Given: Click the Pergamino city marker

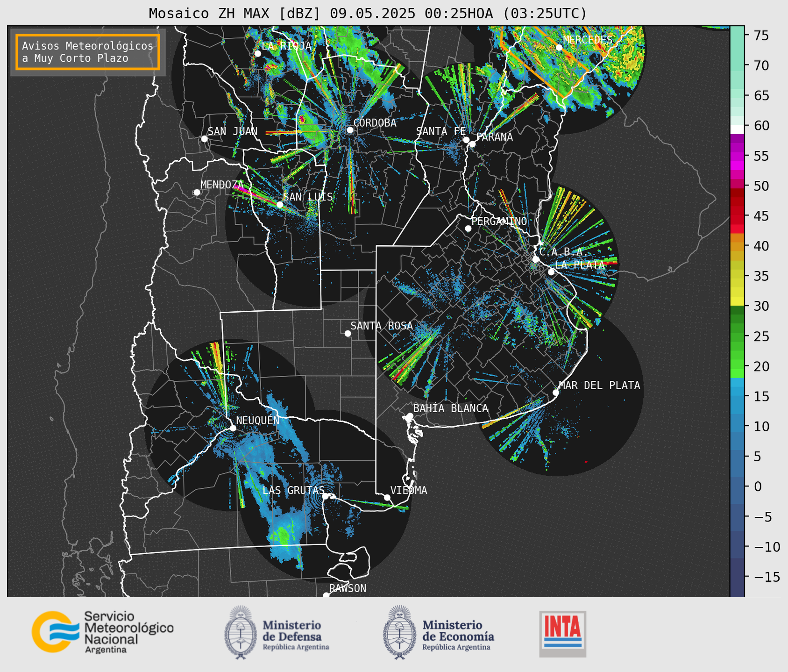Looking at the screenshot, I should pos(468,229).
